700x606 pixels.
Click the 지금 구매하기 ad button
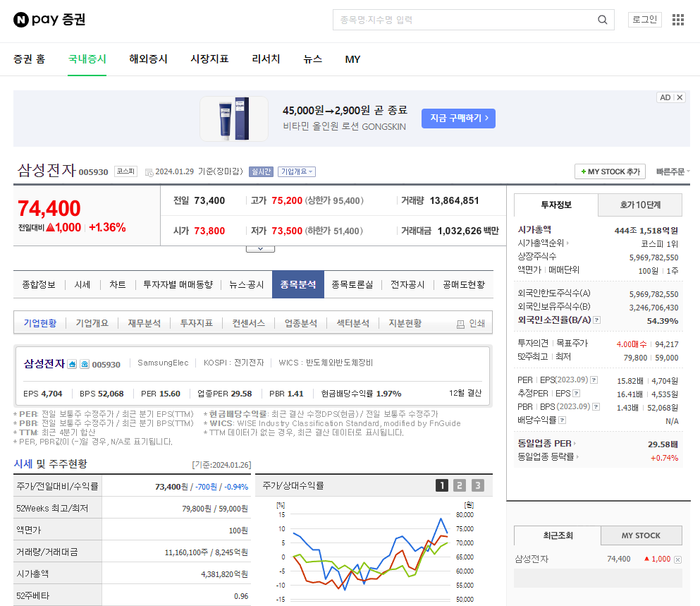click(x=458, y=119)
